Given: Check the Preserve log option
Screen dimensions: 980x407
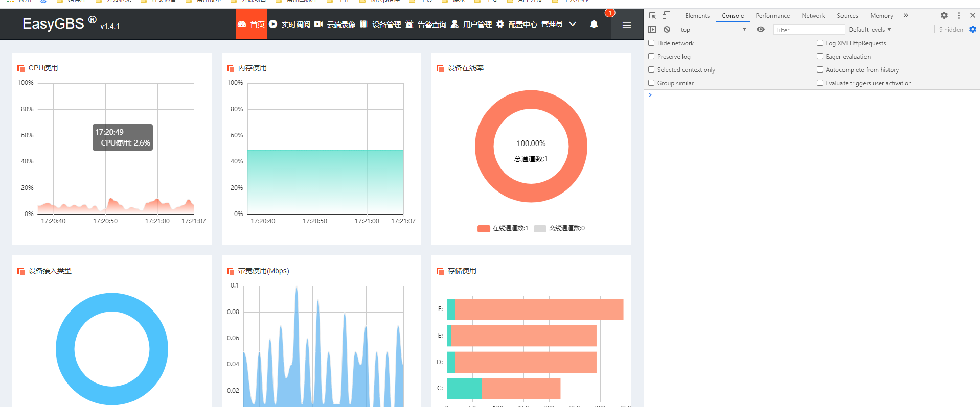Looking at the screenshot, I should pos(651,57).
